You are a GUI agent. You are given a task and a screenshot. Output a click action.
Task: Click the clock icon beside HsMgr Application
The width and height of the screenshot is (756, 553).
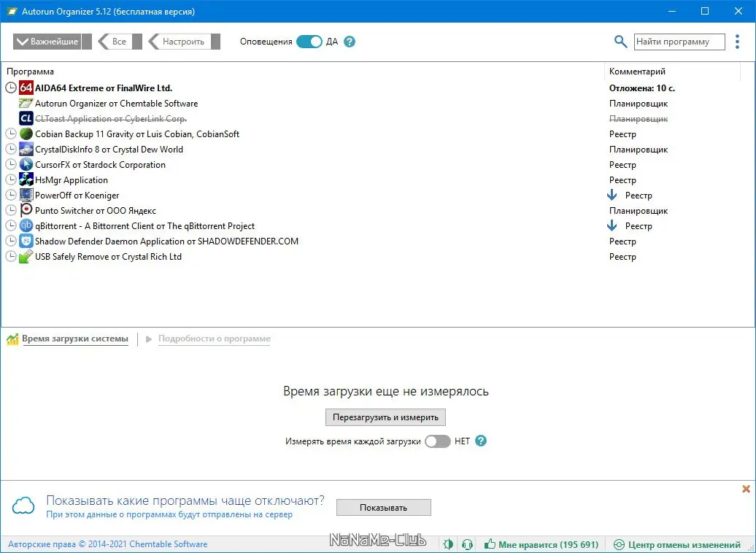(11, 179)
